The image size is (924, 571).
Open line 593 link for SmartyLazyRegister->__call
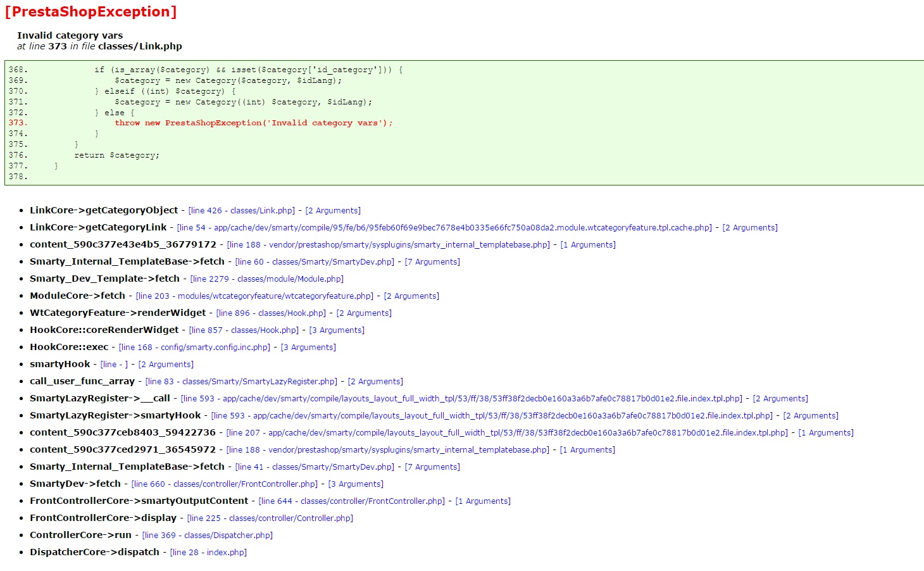click(462, 399)
